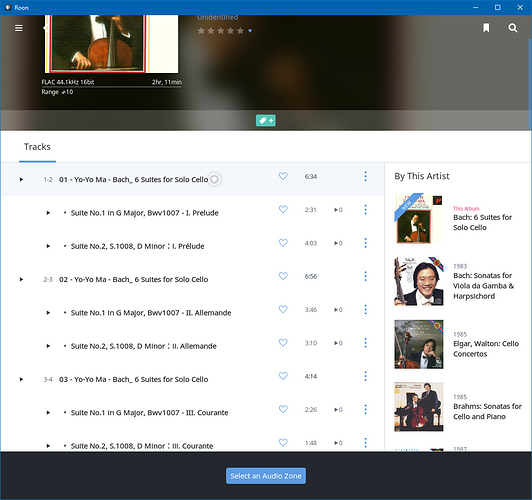Viewport: 532px width, 500px height.
Task: Favorite Suite No.2 II. Allemande heart
Action: coord(283,343)
